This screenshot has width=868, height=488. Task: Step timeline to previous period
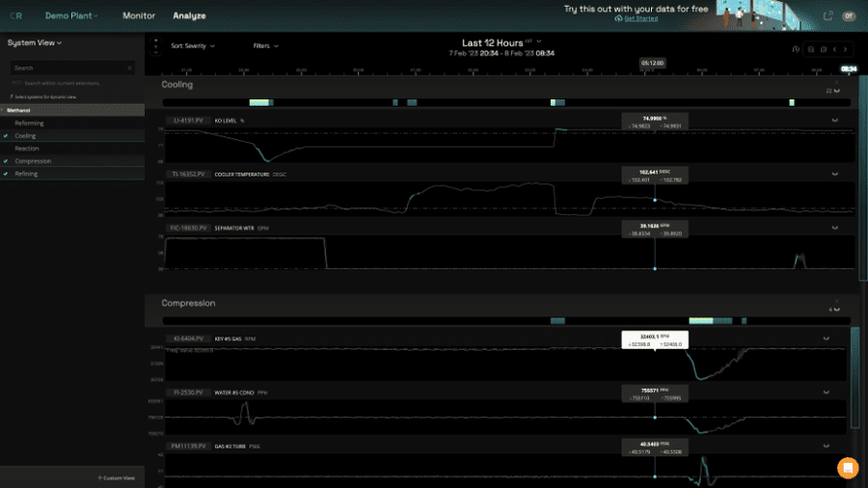pyautogui.click(x=834, y=49)
